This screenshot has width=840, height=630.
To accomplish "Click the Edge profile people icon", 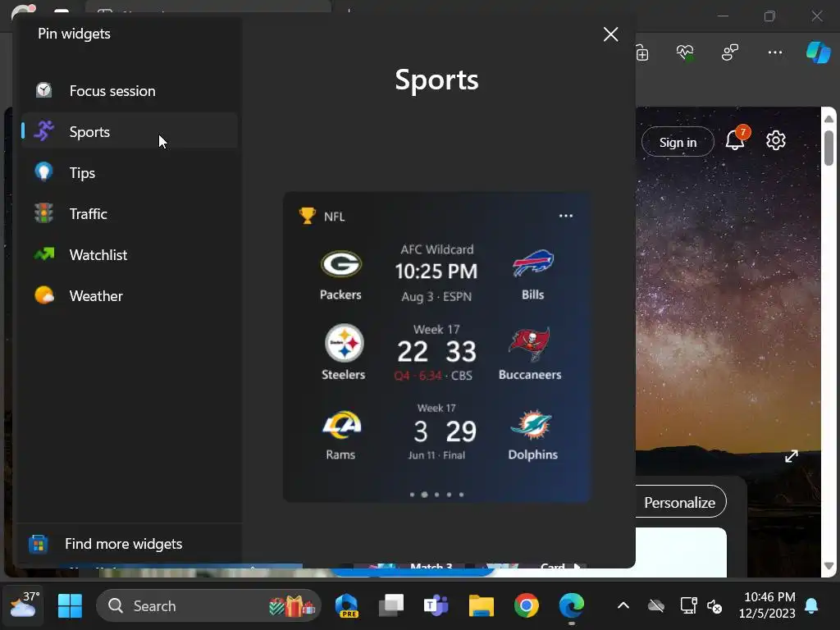I will [x=729, y=52].
